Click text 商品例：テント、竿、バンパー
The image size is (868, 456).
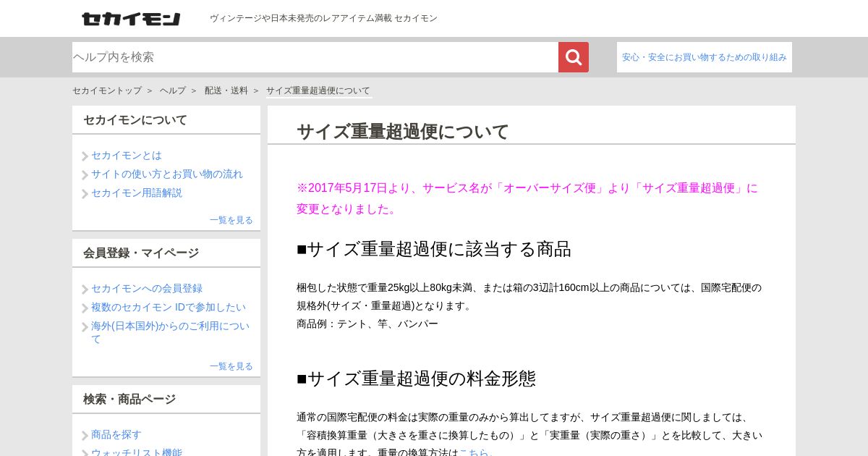[x=367, y=324]
